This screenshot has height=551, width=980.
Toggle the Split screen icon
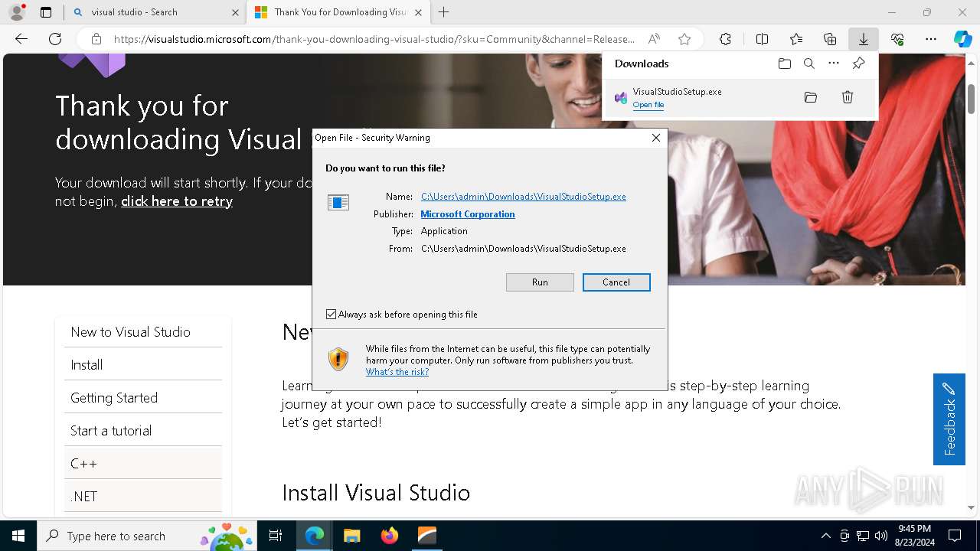[x=762, y=39]
